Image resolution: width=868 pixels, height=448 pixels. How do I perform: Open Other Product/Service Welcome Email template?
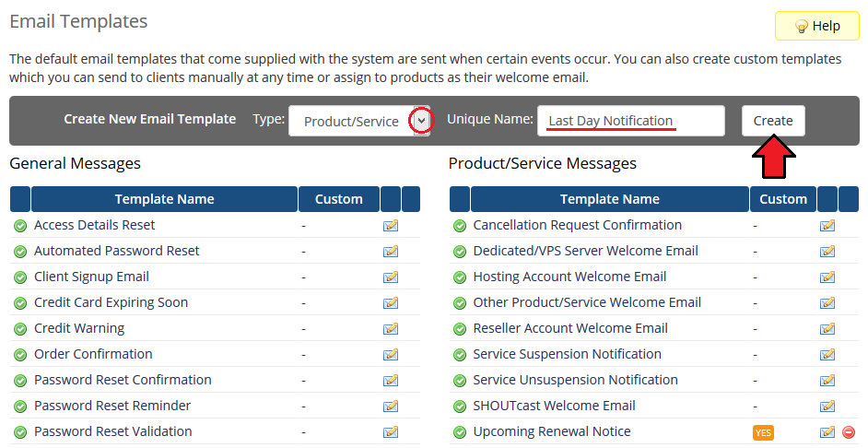587,302
